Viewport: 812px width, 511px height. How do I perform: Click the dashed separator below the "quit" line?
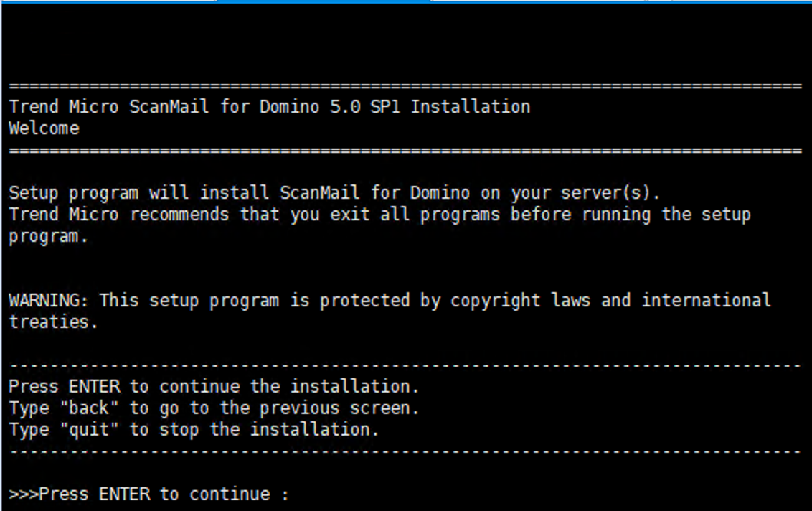405,452
